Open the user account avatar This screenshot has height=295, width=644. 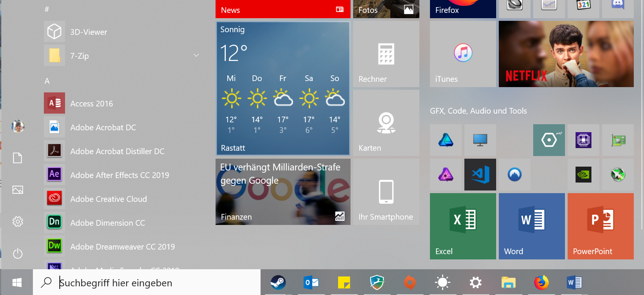pyautogui.click(x=18, y=126)
